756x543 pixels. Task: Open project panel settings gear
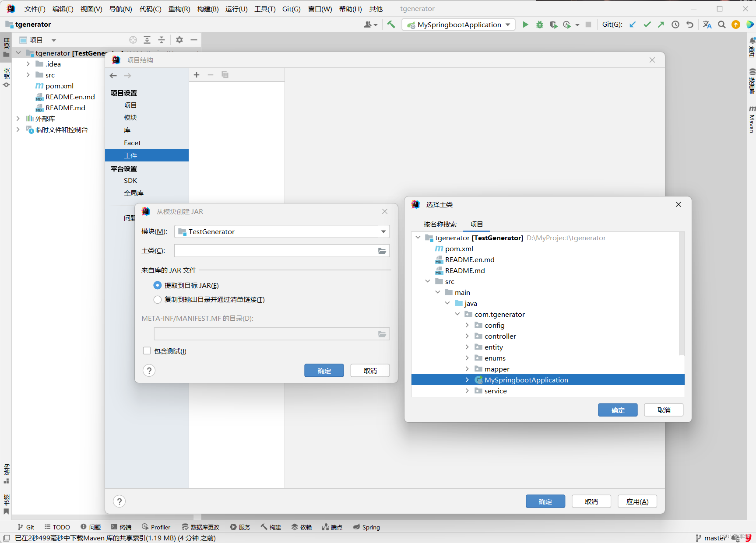click(x=179, y=40)
